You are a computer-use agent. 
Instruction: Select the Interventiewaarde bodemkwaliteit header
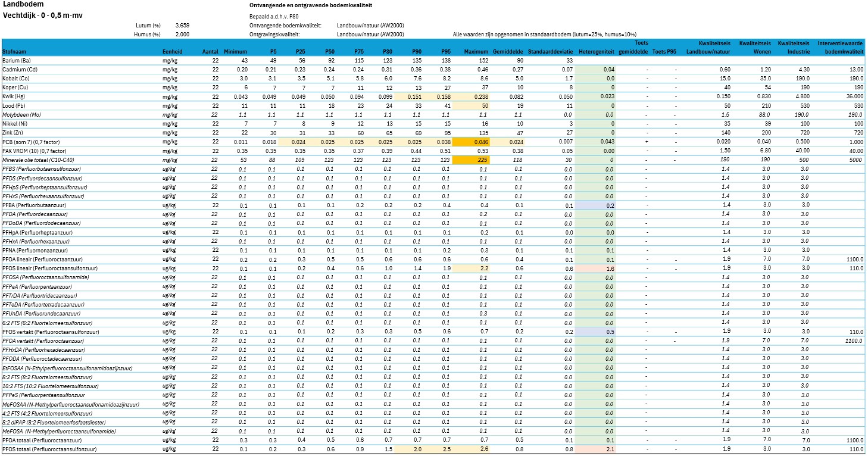pyautogui.click(x=840, y=47)
